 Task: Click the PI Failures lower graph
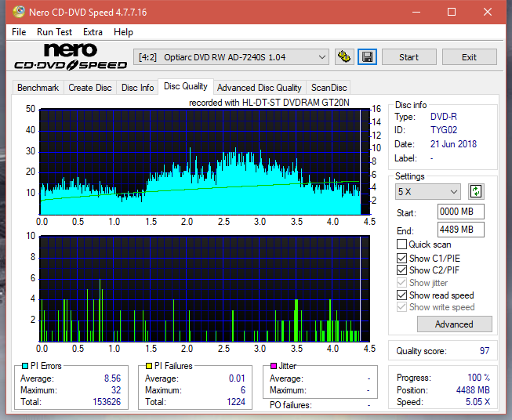tap(205, 288)
